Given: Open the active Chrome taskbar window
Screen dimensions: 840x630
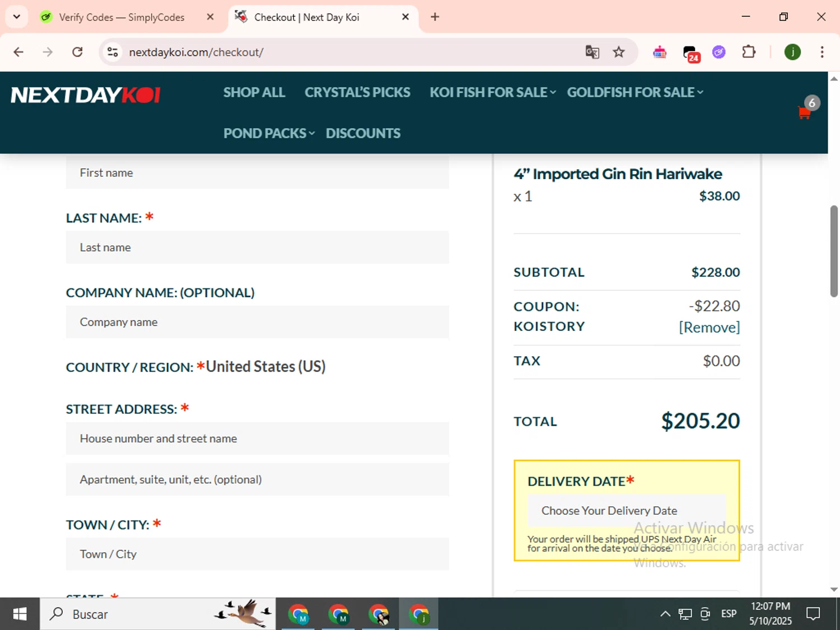Looking at the screenshot, I should [419, 614].
